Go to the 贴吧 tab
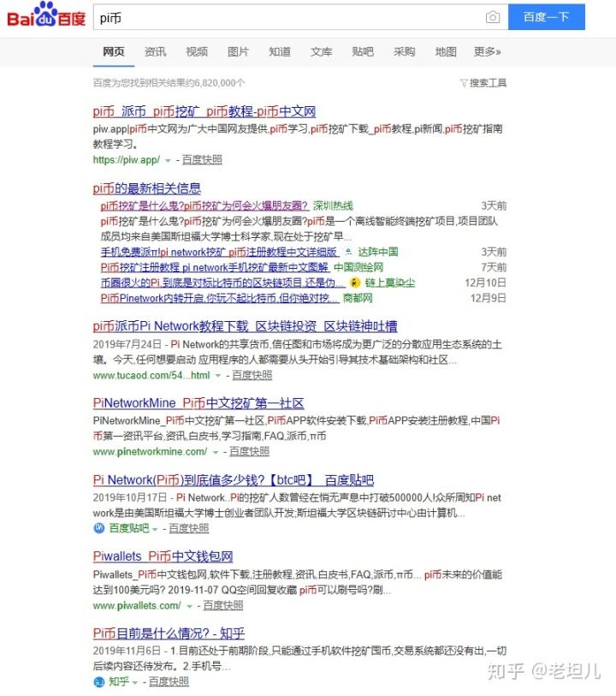The height and width of the screenshot is (696, 616). click(363, 52)
